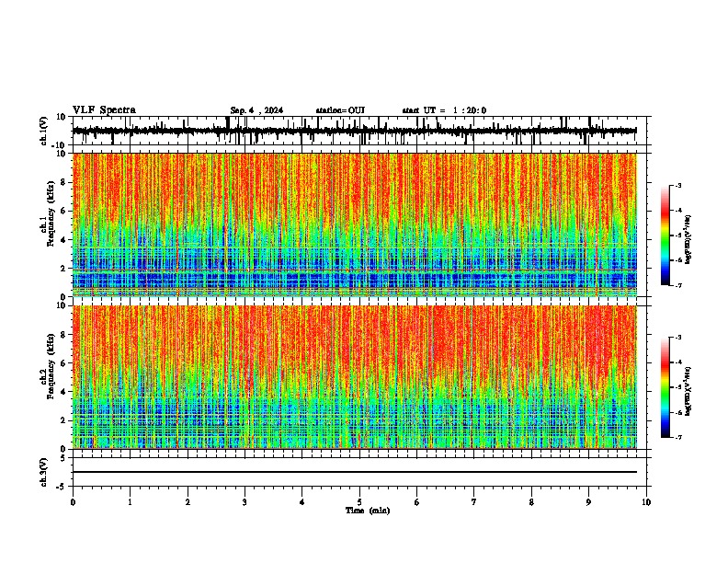This screenshot has width=728, height=563.
Task: Click the 'ch.1(V)' waveform axis label
Action: pos(44,131)
